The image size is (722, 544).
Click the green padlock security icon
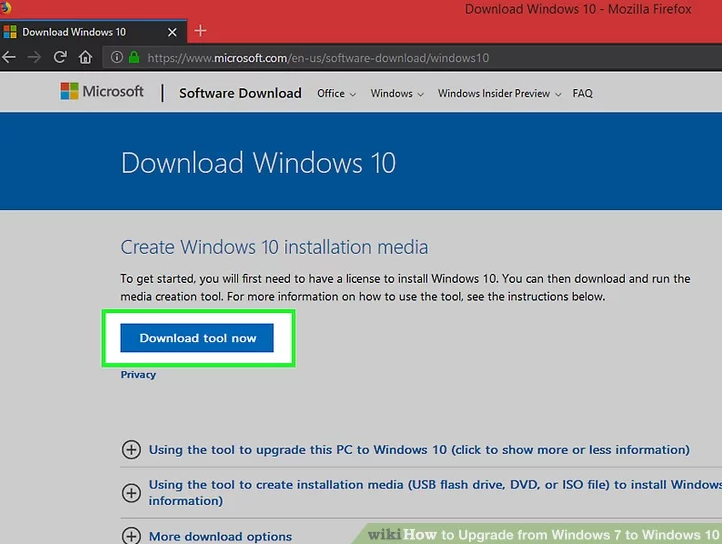(134, 58)
